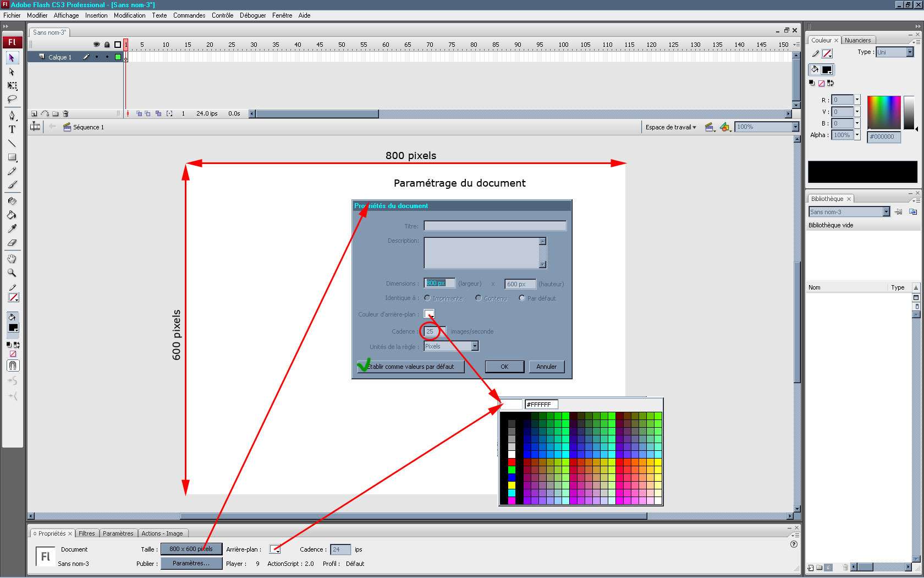The width and height of the screenshot is (924, 578).
Task: Select the Eraser tool
Action: [x=12, y=243]
